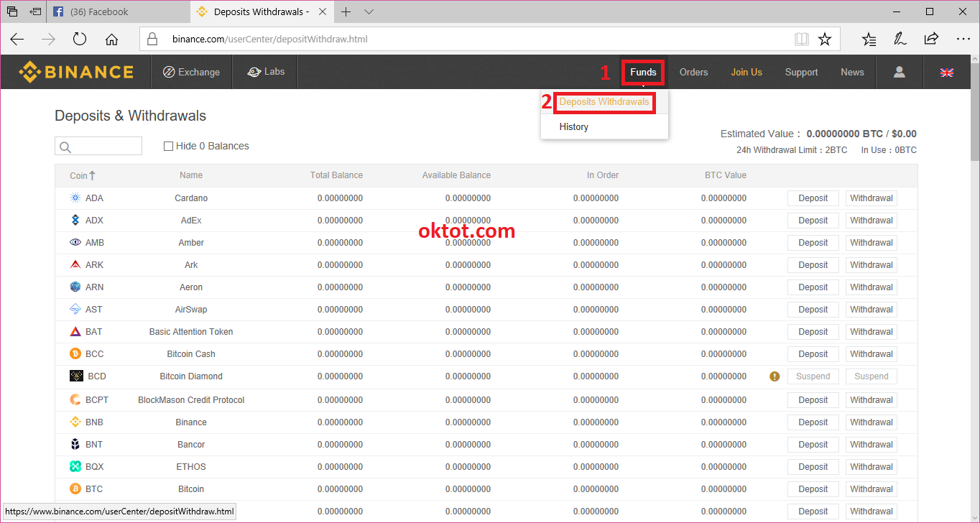Open the Exchange navigation item

point(191,72)
